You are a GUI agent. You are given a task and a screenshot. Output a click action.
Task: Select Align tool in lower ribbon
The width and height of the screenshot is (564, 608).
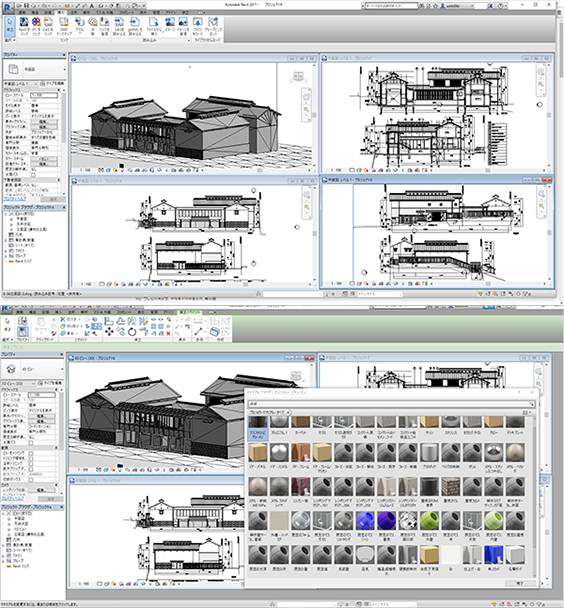coord(109,321)
